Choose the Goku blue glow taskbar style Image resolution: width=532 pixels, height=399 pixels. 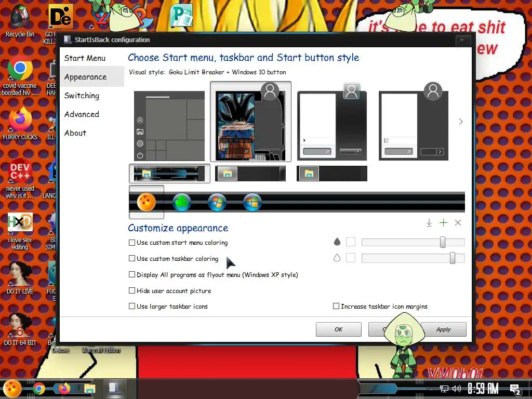(169, 174)
